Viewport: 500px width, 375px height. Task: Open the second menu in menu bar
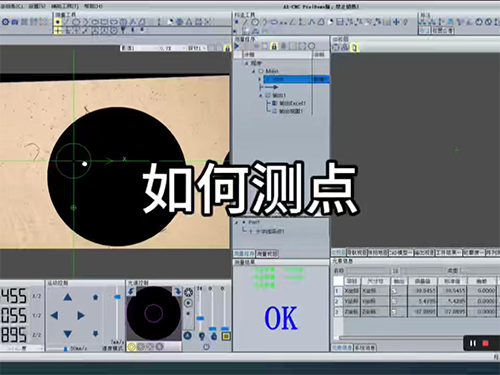[37, 6]
